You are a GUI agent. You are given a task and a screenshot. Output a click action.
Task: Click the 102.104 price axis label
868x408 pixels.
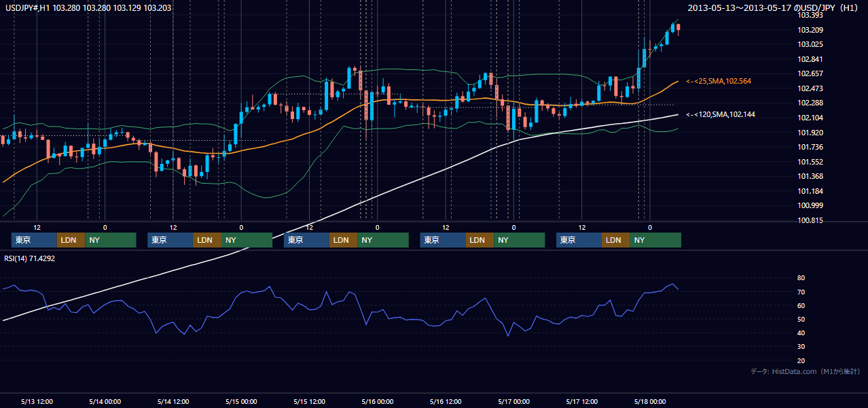tap(810, 118)
